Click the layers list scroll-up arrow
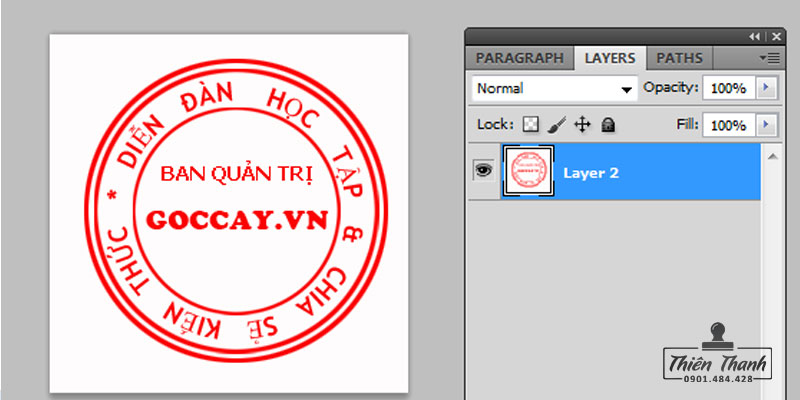800x400 pixels. [x=772, y=156]
